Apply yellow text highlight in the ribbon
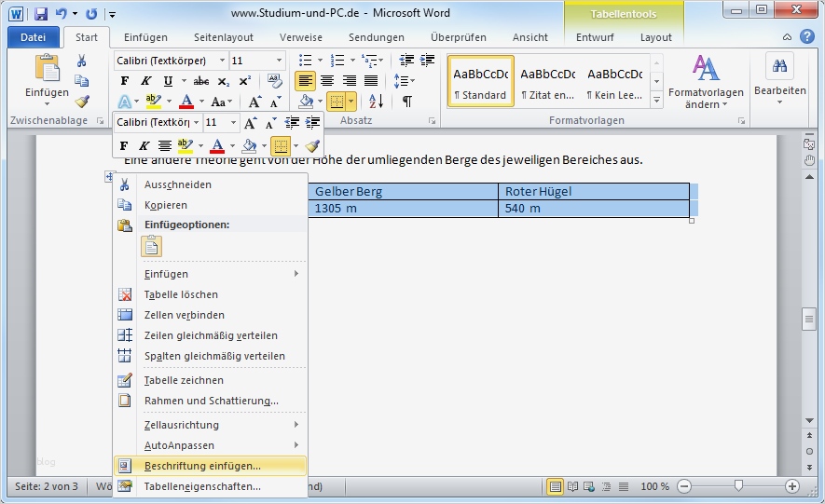Image resolution: width=825 pixels, height=504 pixels. (154, 102)
